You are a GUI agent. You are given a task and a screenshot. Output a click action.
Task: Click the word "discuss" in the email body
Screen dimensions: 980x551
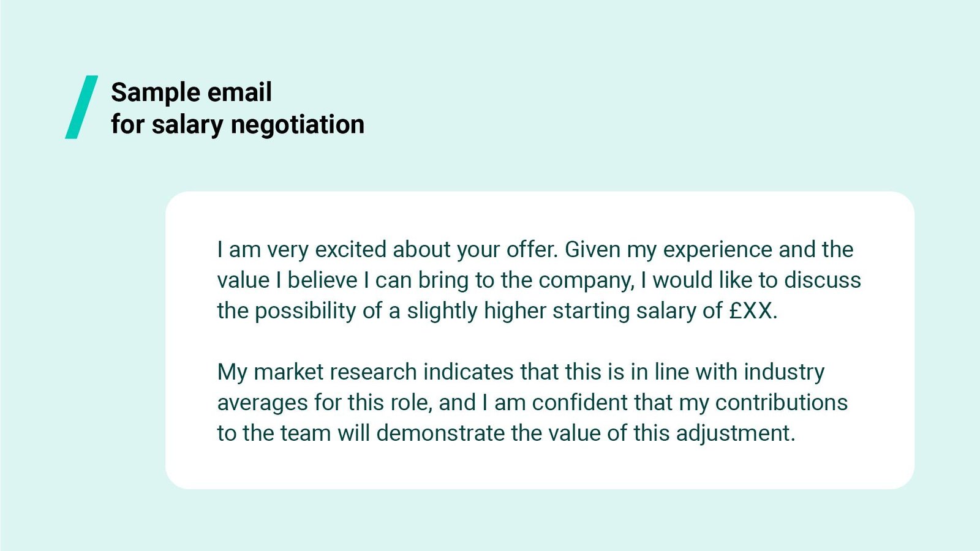coord(822,280)
